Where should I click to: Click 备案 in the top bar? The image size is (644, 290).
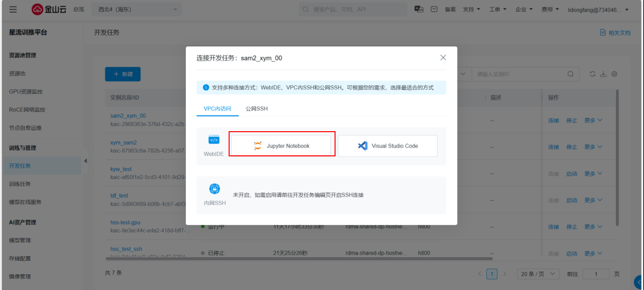450,9
